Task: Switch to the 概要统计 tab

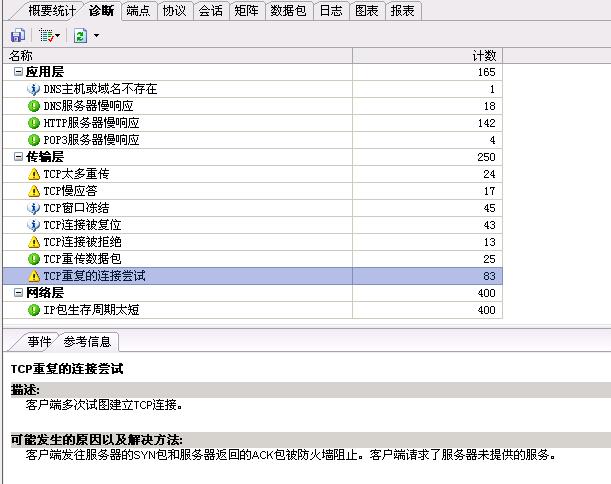Action: tap(52, 11)
